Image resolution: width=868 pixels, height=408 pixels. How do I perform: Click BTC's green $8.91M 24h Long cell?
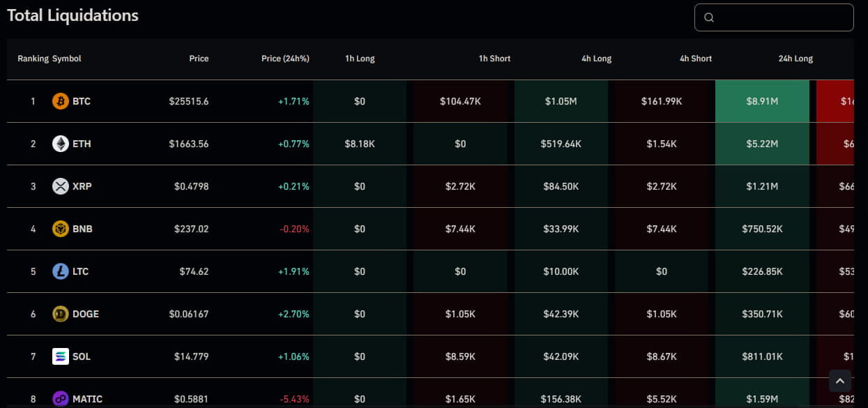(762, 101)
